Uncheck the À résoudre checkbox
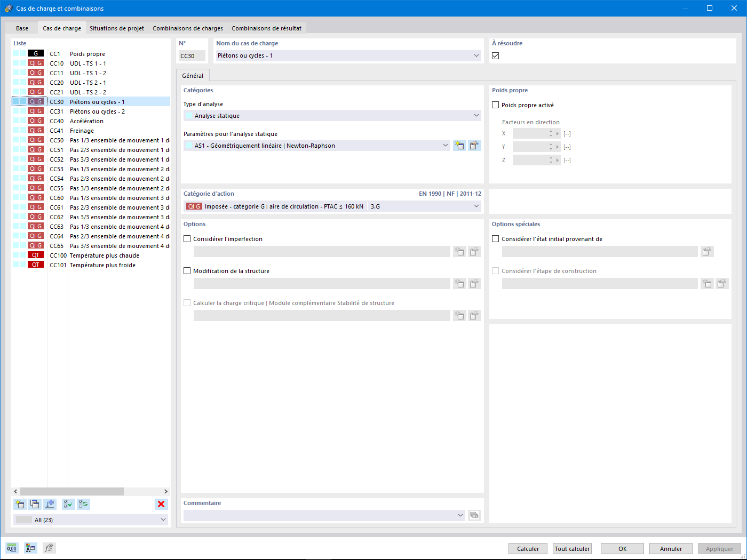 [x=495, y=55]
